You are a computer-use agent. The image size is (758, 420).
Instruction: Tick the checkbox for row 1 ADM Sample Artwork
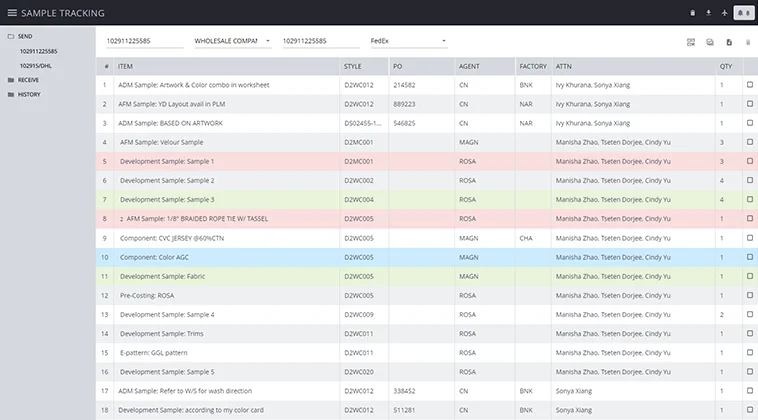[x=750, y=85]
